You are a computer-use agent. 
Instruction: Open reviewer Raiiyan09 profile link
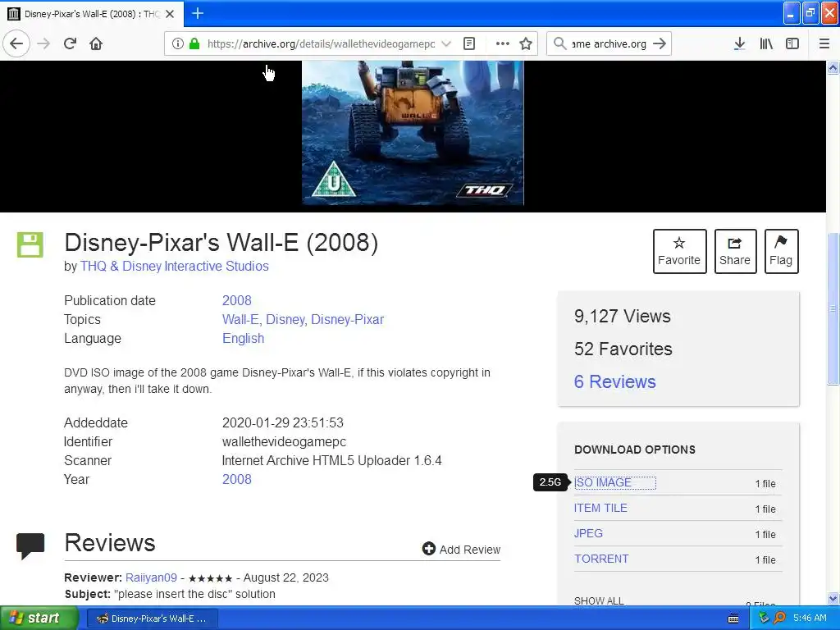151,577
